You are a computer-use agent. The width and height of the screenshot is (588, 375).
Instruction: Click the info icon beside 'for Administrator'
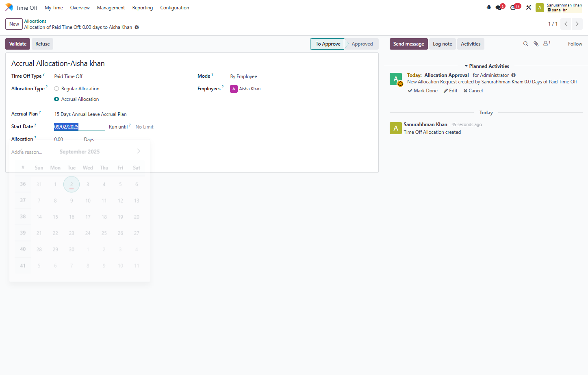(514, 75)
